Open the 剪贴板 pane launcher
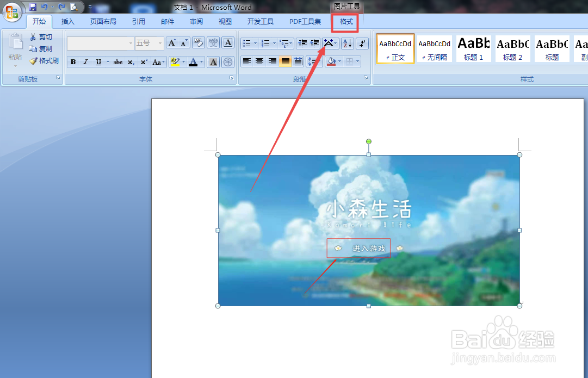 58,78
